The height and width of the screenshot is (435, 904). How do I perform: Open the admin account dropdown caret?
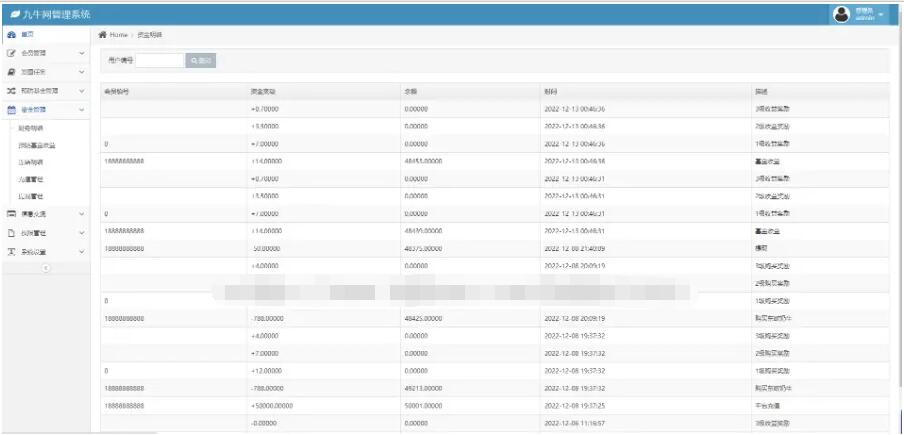click(x=881, y=14)
